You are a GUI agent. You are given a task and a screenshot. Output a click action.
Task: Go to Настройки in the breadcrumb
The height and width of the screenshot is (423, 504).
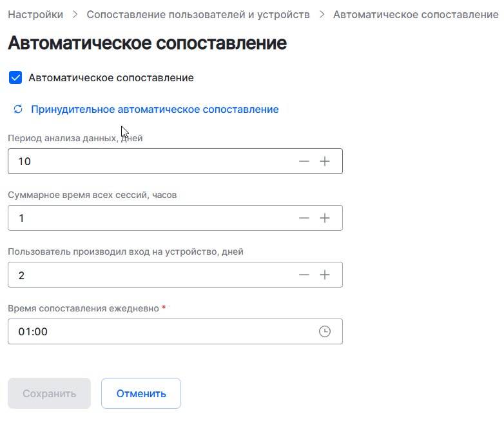(x=35, y=14)
